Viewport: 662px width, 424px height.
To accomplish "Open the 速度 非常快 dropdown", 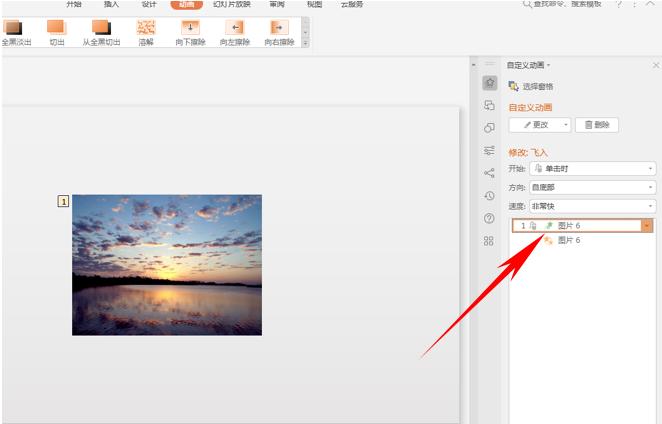I will point(593,206).
